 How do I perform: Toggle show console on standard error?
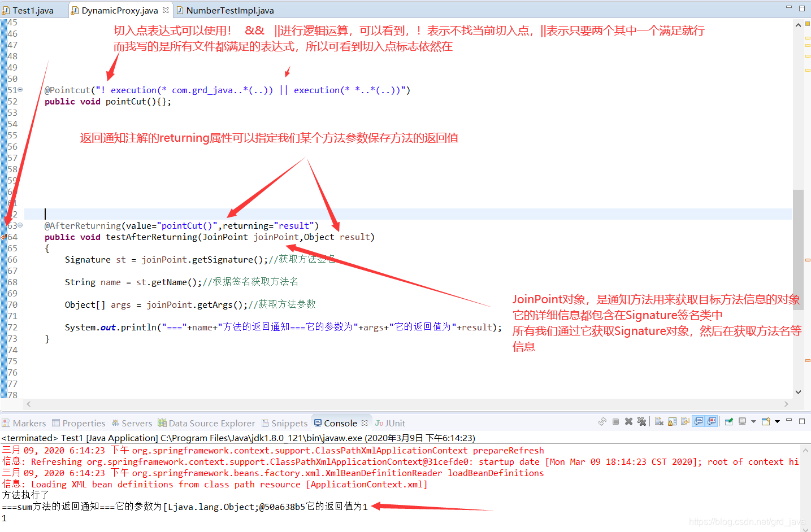[x=712, y=421]
